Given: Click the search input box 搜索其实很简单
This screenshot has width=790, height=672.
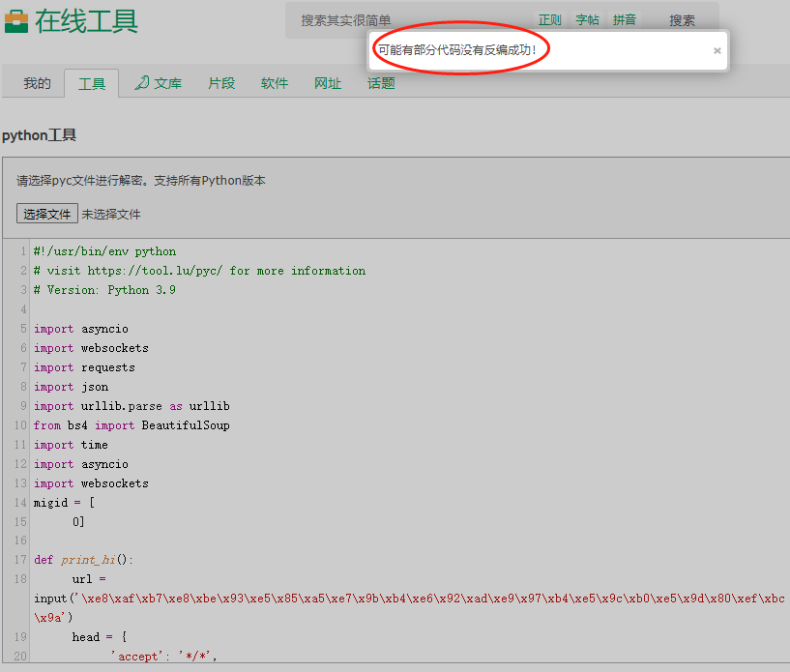Looking at the screenshot, I should pos(408,20).
